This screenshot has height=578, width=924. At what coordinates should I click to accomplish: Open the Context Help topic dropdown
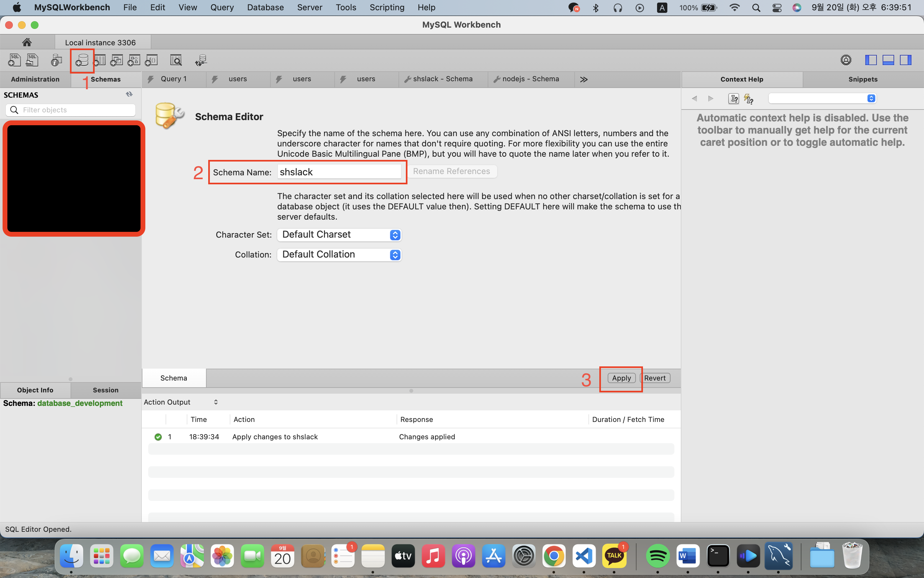click(x=822, y=98)
